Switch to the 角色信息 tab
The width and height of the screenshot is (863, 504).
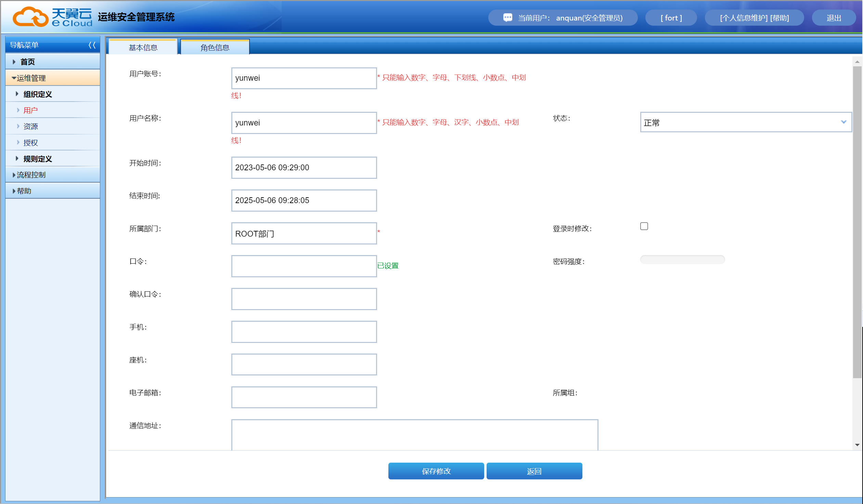pos(215,48)
